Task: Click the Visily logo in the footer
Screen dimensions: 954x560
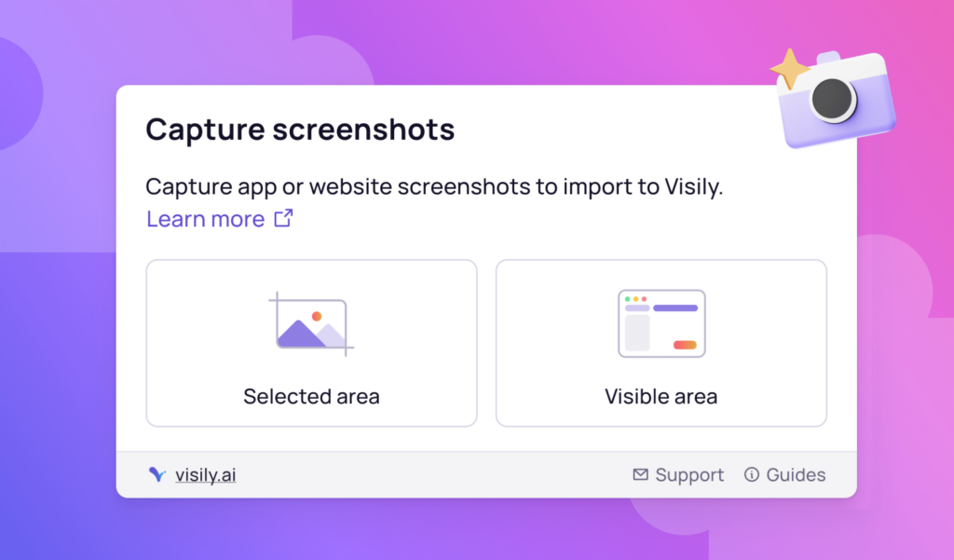Action: point(157,474)
